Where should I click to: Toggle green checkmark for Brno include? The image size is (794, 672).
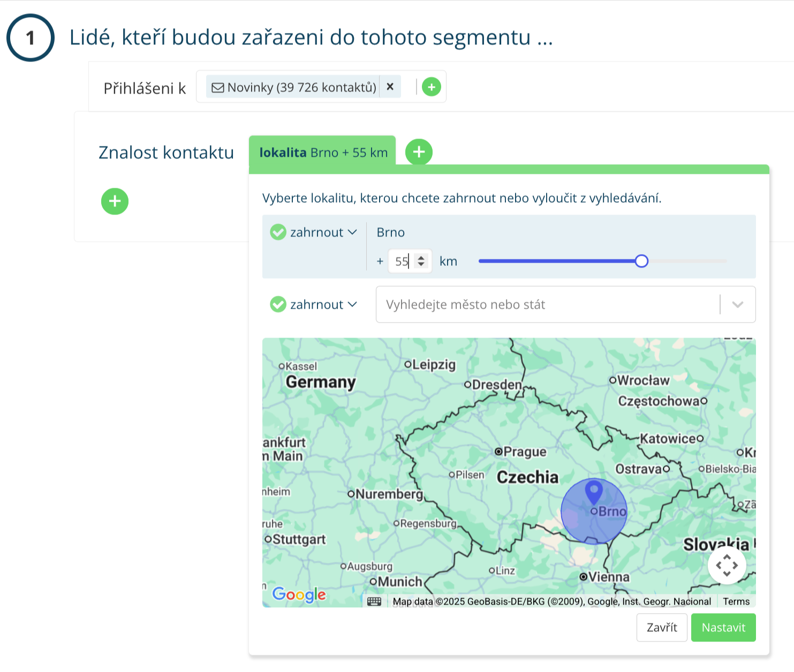pos(278,232)
